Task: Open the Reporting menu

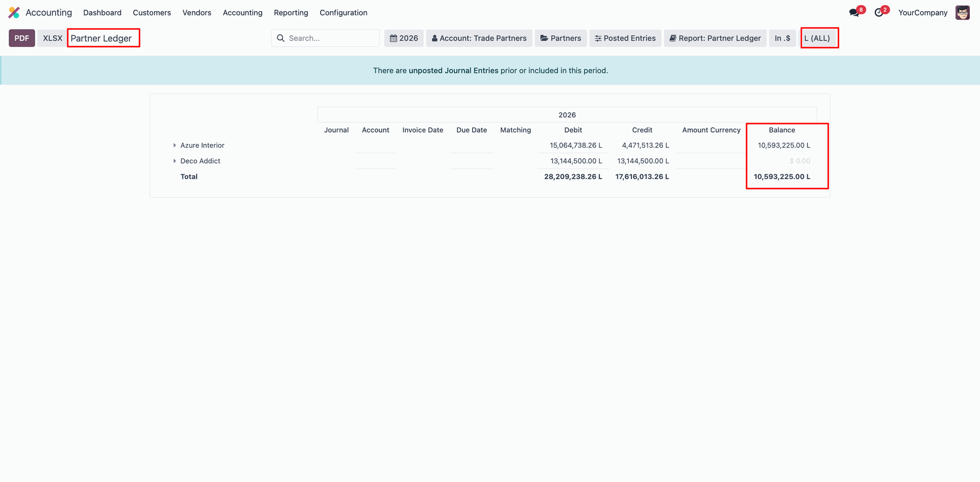Action: [291, 13]
